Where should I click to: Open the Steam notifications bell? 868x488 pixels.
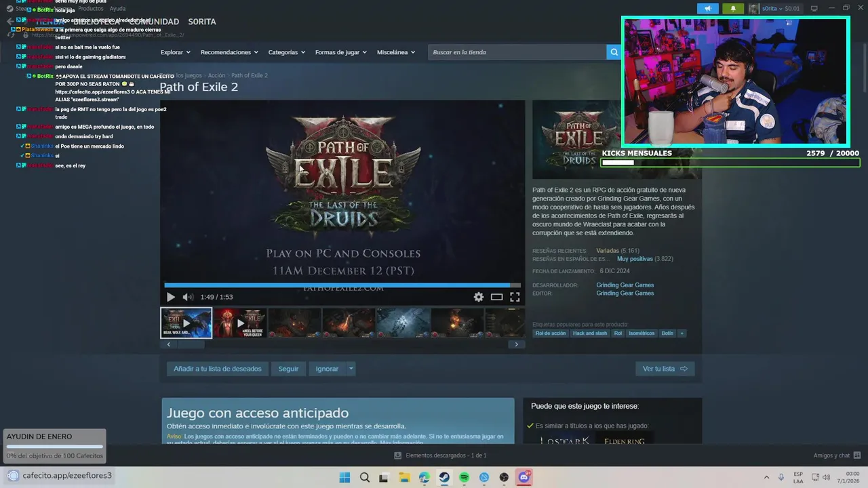[733, 8]
